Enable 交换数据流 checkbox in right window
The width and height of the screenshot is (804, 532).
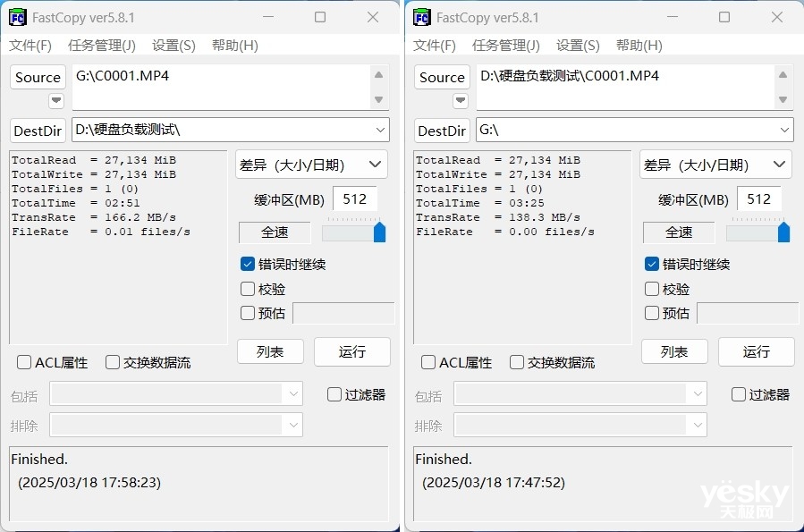[516, 362]
